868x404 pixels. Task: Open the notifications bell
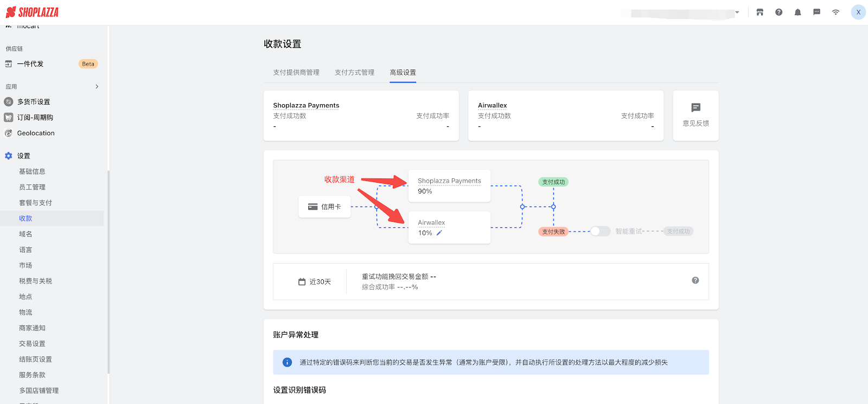click(x=797, y=12)
